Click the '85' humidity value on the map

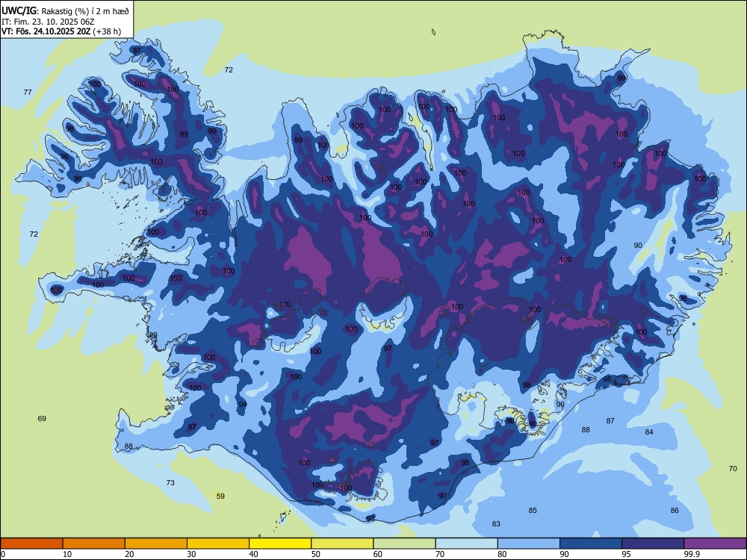click(533, 511)
